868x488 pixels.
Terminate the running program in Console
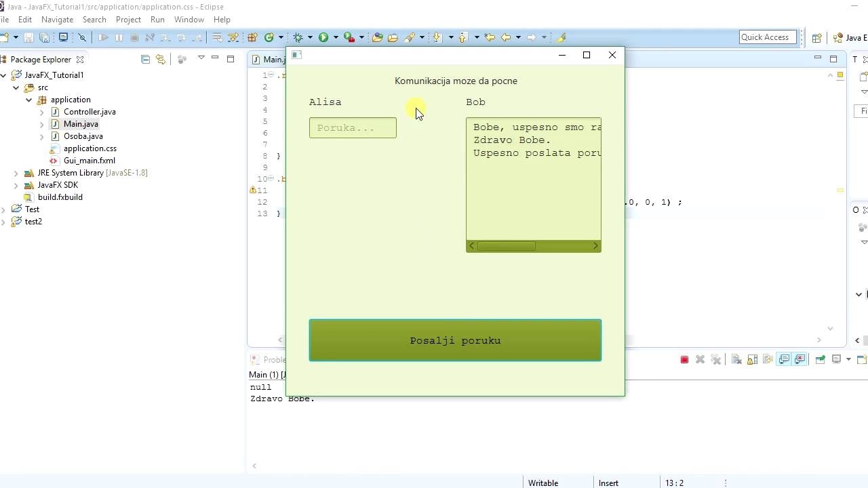coord(684,360)
